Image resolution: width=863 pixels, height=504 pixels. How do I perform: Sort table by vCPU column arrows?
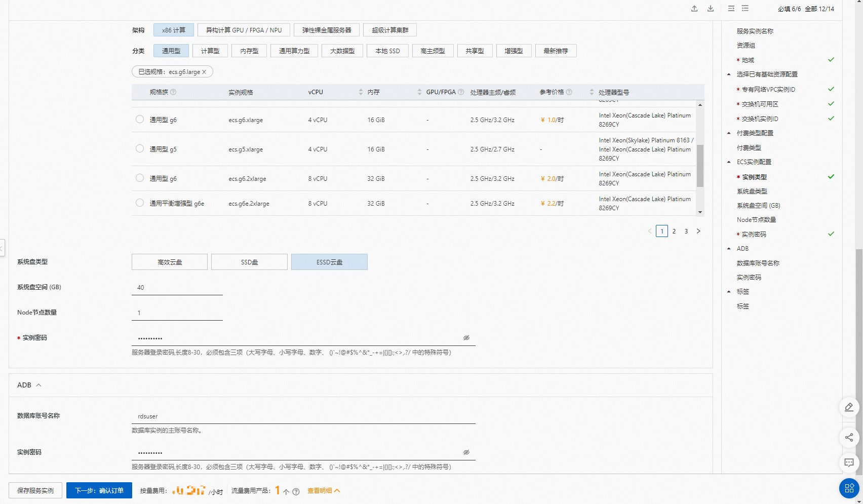361,92
